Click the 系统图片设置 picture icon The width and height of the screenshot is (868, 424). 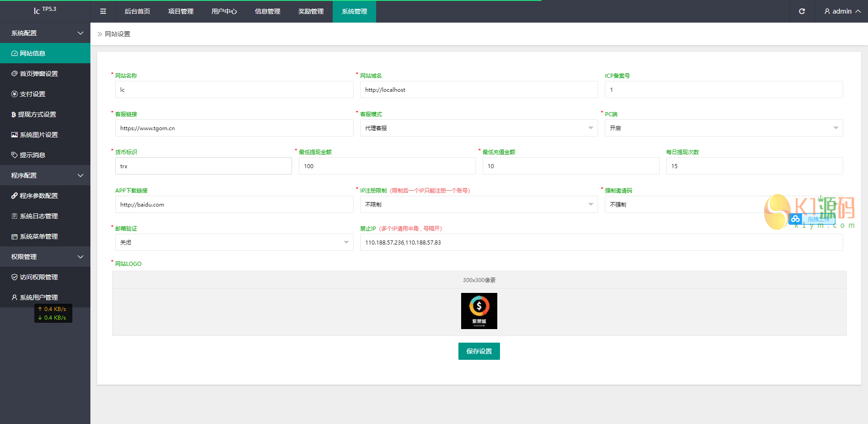pos(14,135)
